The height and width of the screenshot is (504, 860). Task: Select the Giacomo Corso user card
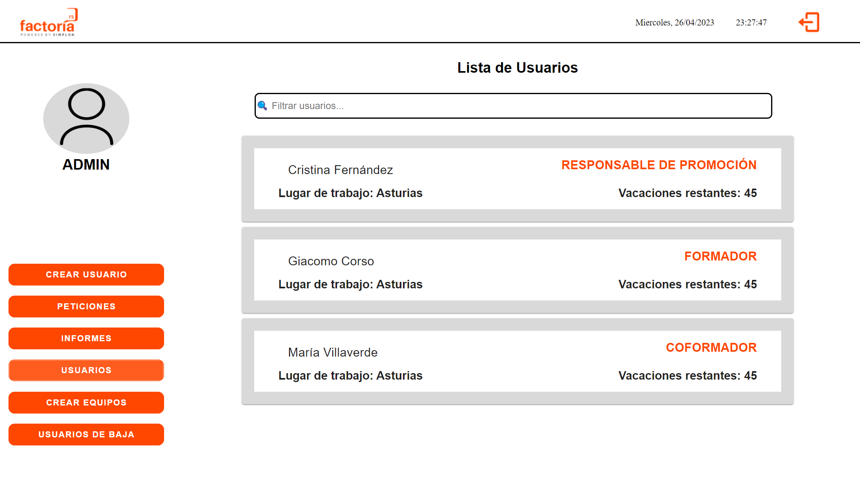tap(517, 270)
